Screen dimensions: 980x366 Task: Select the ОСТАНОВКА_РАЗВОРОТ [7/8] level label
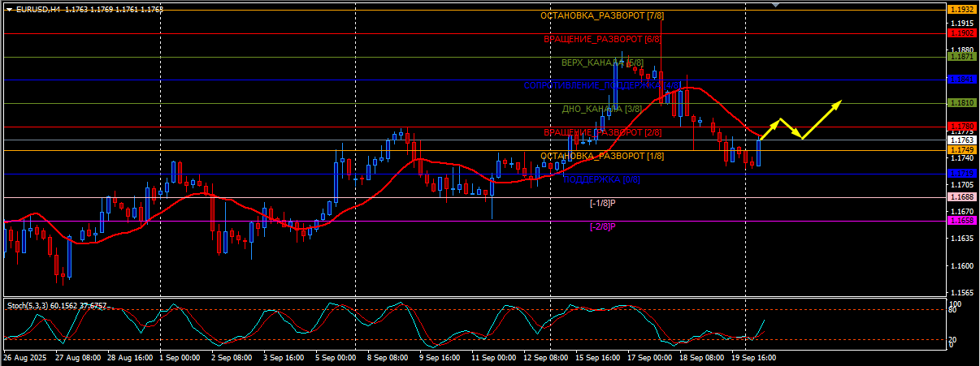(x=602, y=16)
